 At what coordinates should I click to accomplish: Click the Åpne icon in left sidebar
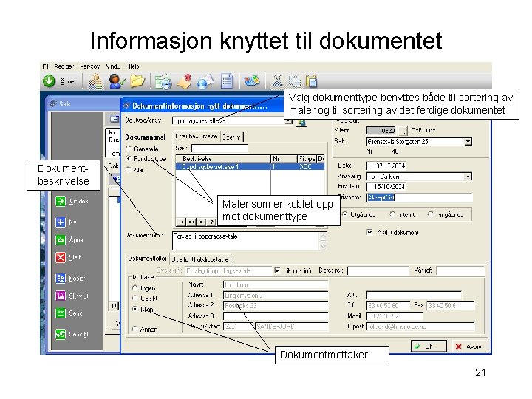tap(61, 240)
